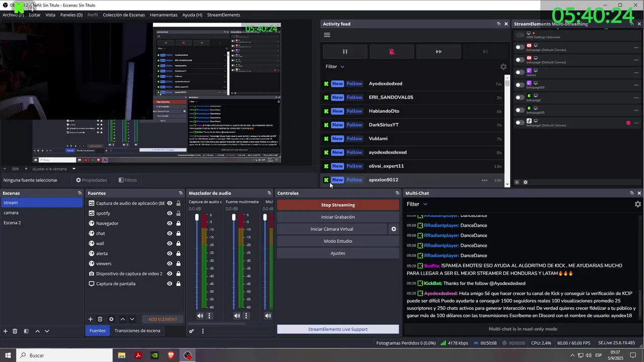The width and height of the screenshot is (644, 362).
Task: Open options menu for Captura de audio channel
Action: pos(209,316)
